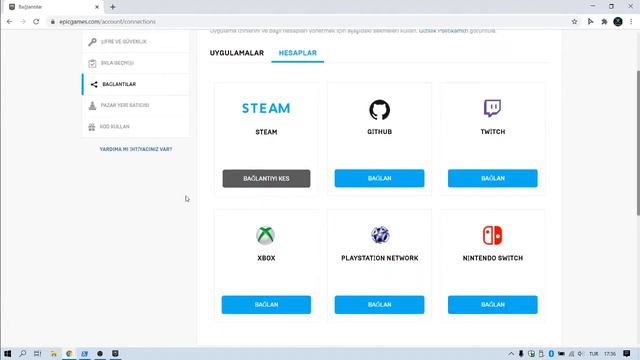Open the Şifre ve Güvenlik sidebar item
This screenshot has width=640, height=360.
coord(136,42)
